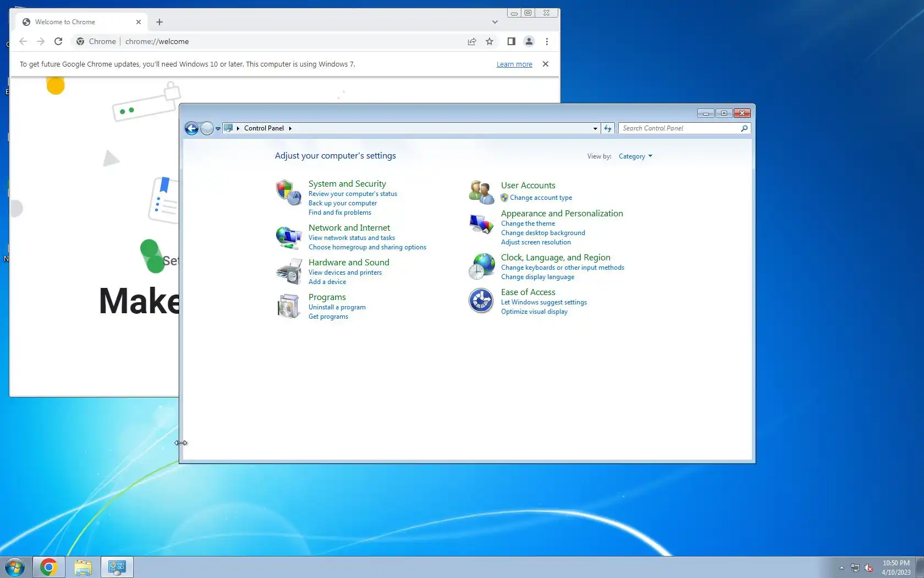924x578 pixels.
Task: Click the User Accounts people icon
Action: click(481, 192)
